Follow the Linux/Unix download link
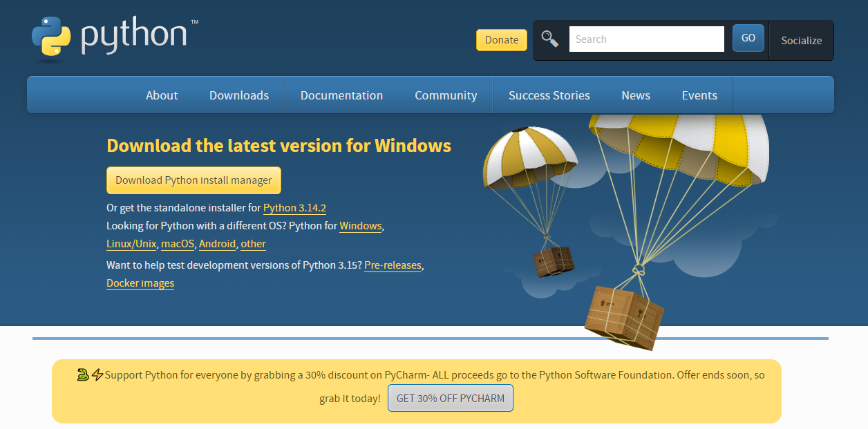 coord(131,244)
